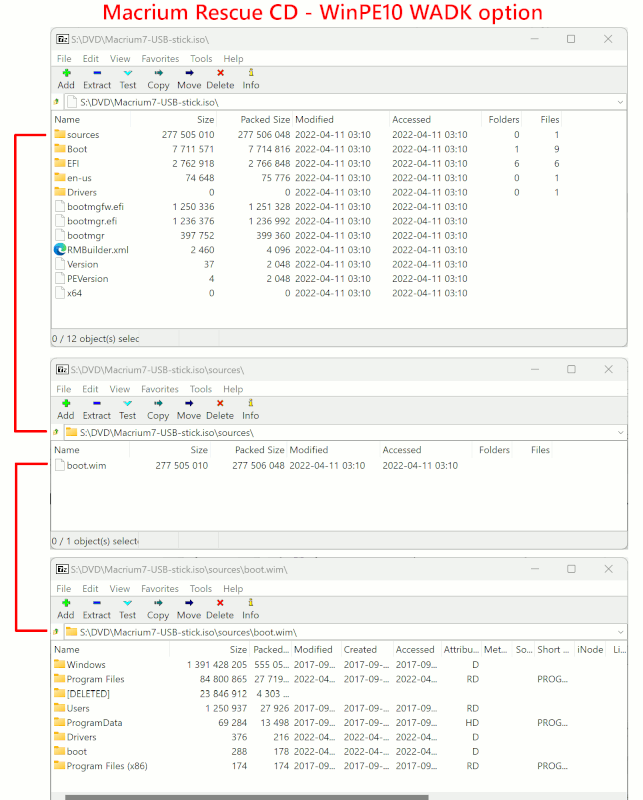This screenshot has height=800, width=643.
Task: Click Info icon in the sources window
Action: (250, 403)
